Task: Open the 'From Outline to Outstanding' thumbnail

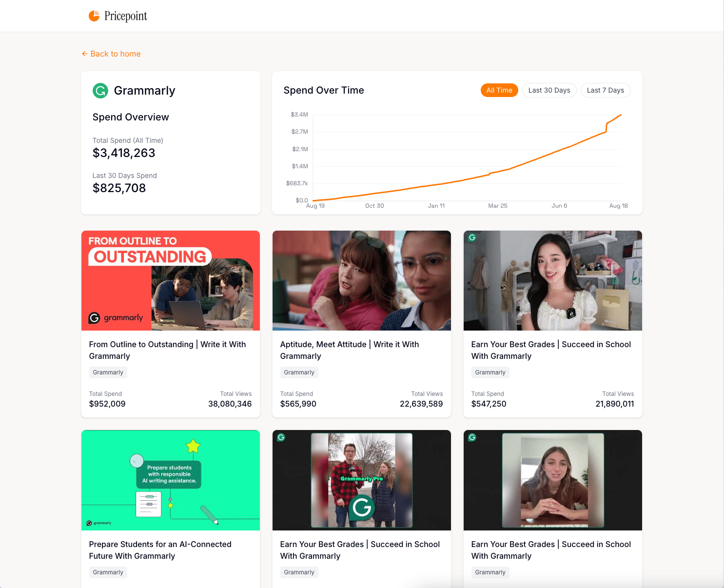Action: pyautogui.click(x=171, y=280)
